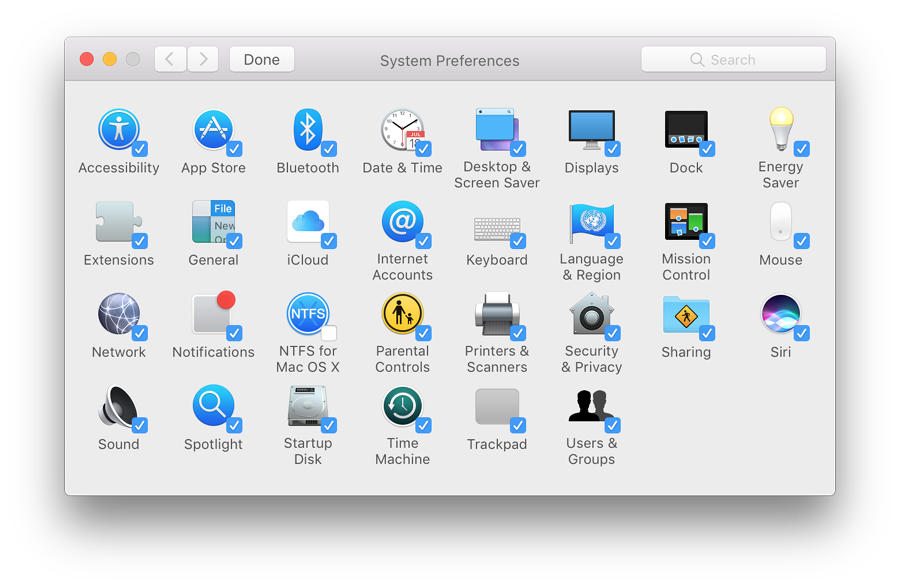Open the Sharing folder icon

pos(686,314)
